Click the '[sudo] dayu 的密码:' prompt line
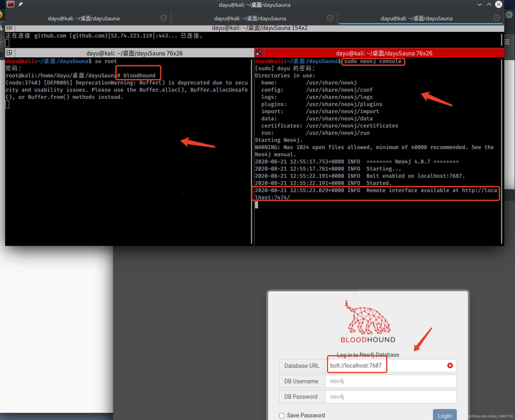Screen dimensions: 515x420 [285, 69]
